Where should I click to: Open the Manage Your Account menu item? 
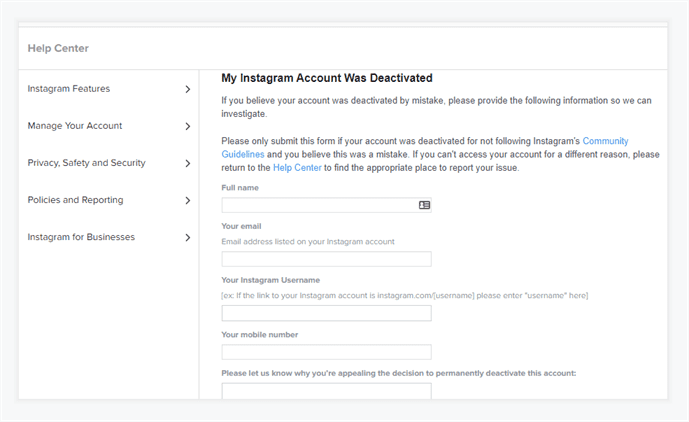75,126
